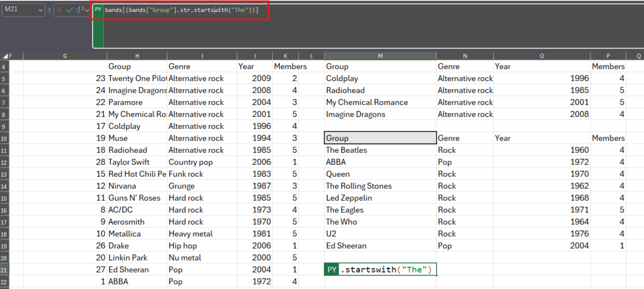644x289 pixels.
Task: Select The Eagles cell
Action: click(x=380, y=210)
